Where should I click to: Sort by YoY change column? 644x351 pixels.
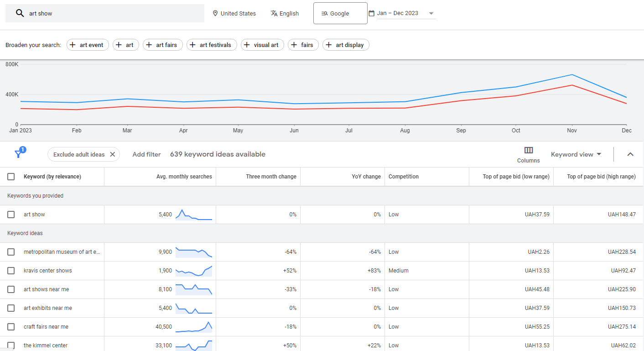point(366,177)
